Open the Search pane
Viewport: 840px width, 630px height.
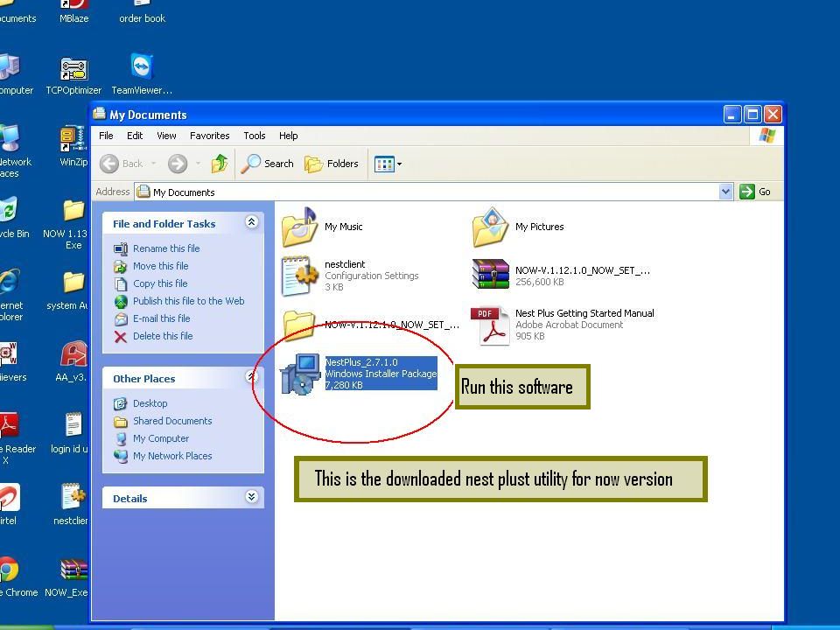pos(267,164)
